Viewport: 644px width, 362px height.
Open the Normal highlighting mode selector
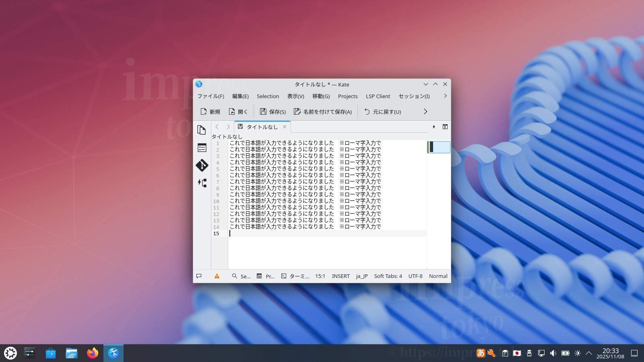438,276
